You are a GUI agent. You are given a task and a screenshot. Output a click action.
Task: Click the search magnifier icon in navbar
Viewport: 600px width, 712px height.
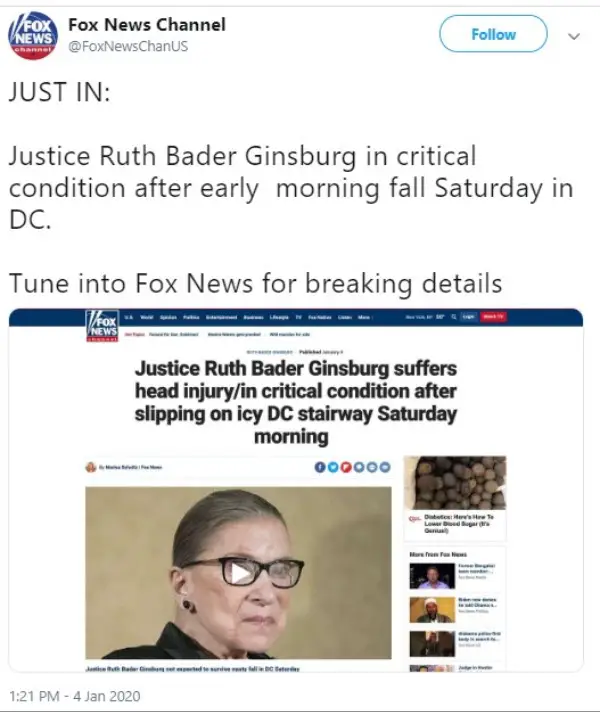pos(454,316)
